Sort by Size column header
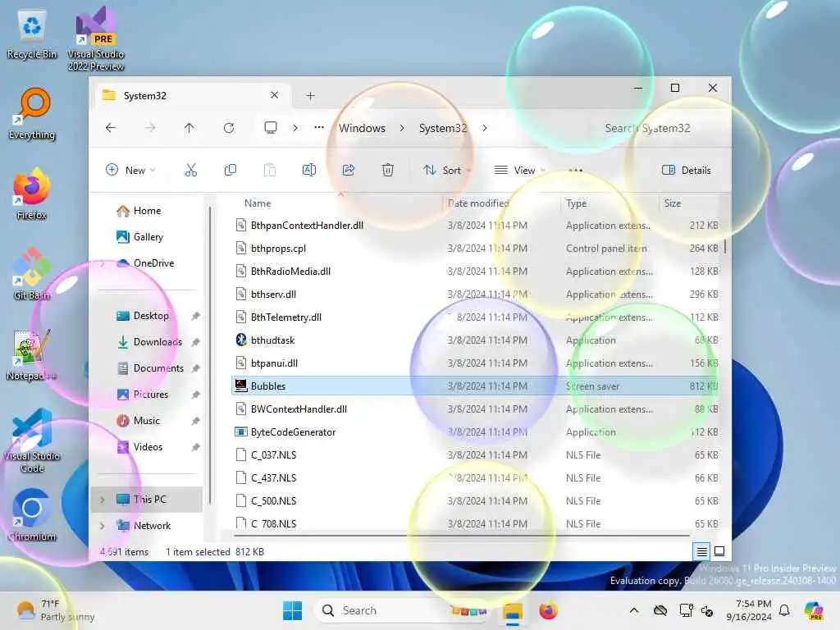This screenshot has width=840, height=630. pyautogui.click(x=673, y=203)
